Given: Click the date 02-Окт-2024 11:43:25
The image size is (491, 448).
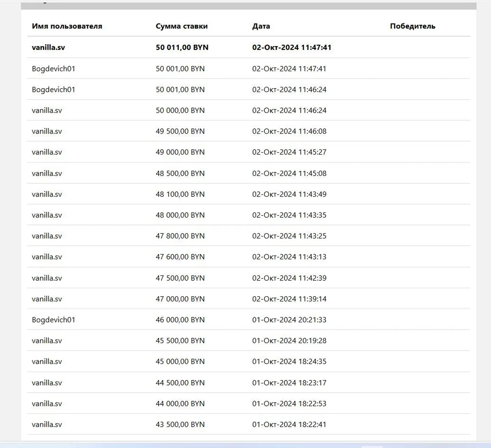Looking at the screenshot, I should point(289,236).
